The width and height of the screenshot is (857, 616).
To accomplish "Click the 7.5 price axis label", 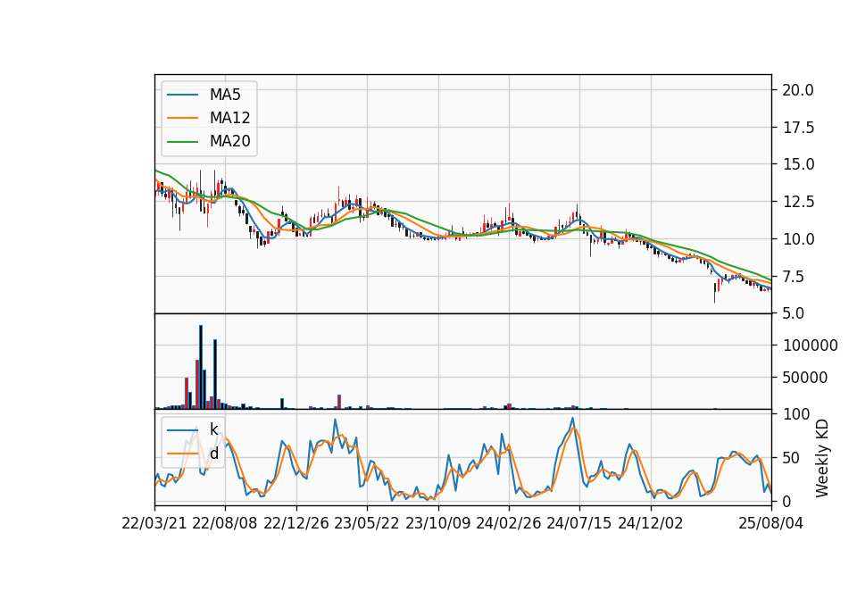I will (x=793, y=277).
